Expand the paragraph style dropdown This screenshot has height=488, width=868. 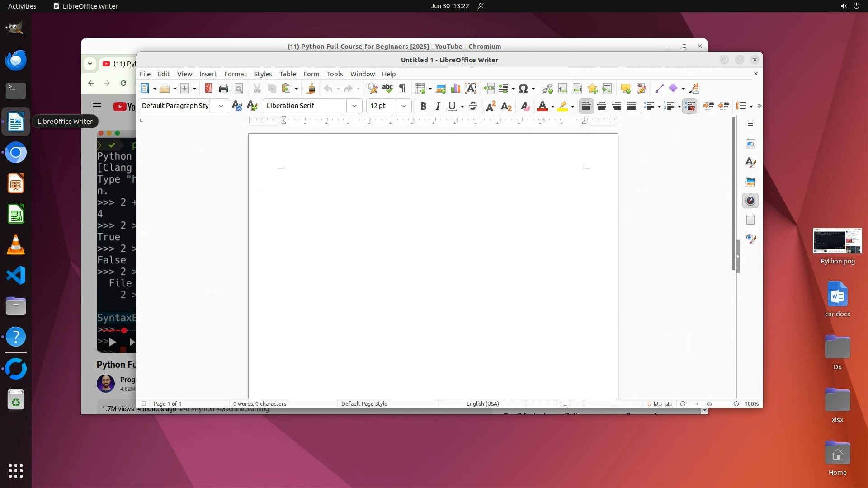click(221, 106)
